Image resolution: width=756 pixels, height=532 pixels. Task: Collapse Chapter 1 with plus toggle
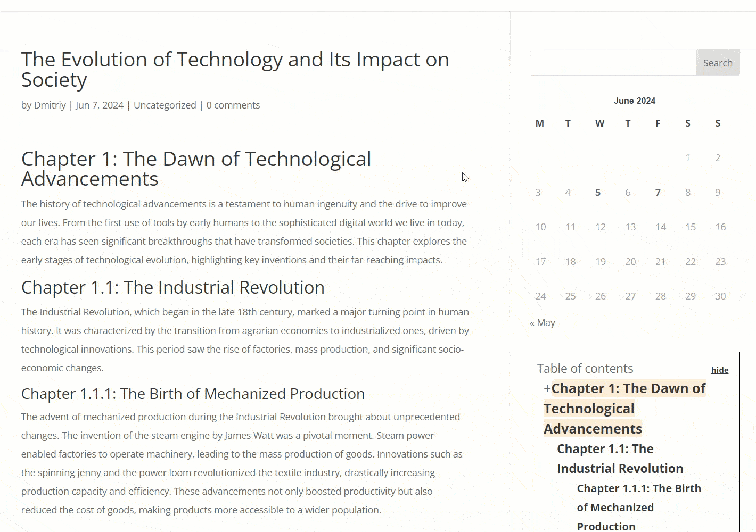pyautogui.click(x=547, y=388)
